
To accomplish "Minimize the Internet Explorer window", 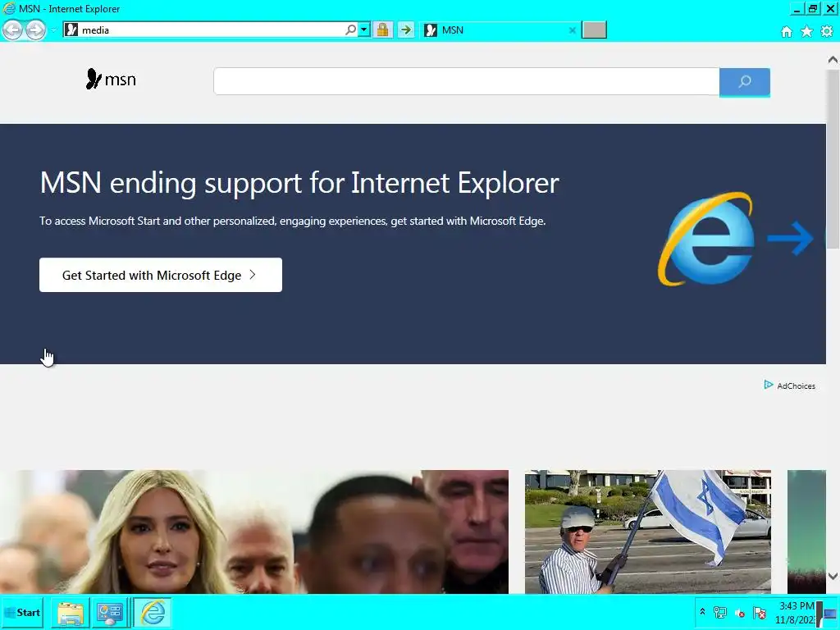I will [797, 8].
